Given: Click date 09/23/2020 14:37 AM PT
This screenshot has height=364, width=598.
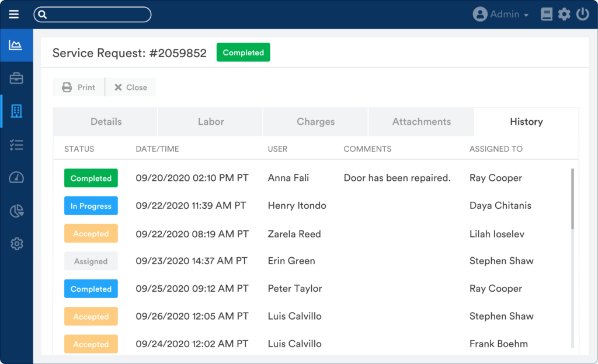Looking at the screenshot, I should 192,261.
